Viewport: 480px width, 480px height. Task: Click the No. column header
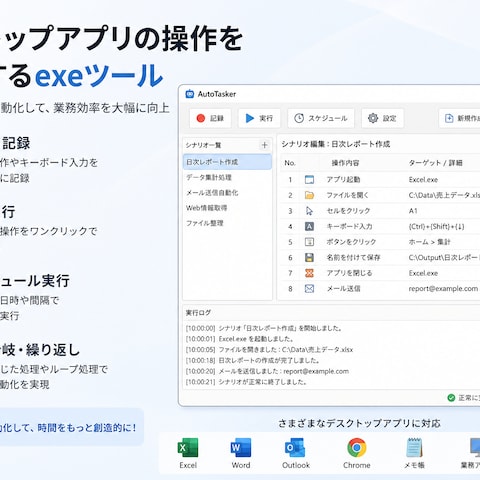290,163
